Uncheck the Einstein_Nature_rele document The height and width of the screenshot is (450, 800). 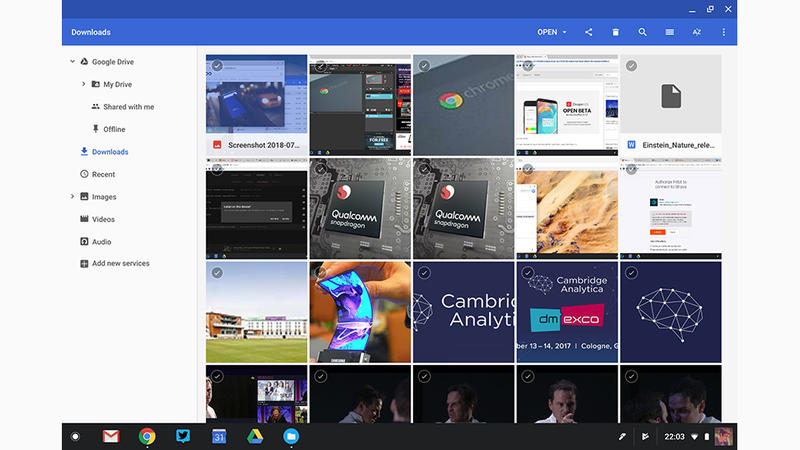click(x=631, y=66)
